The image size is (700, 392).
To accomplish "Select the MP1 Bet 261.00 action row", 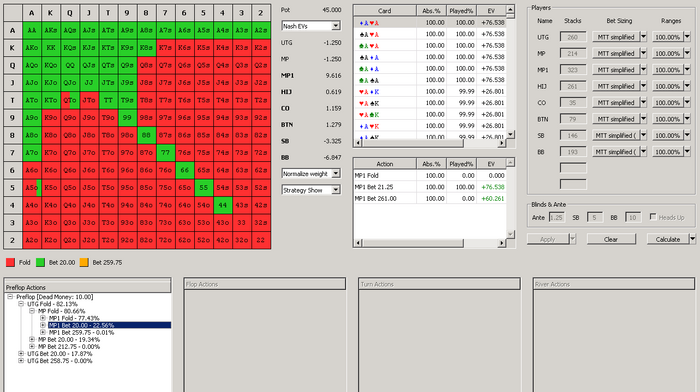I will coord(429,199).
